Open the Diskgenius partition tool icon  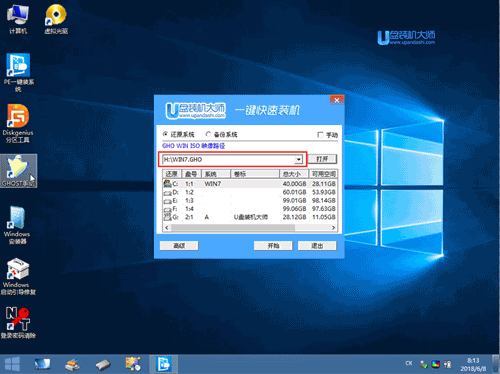18,123
